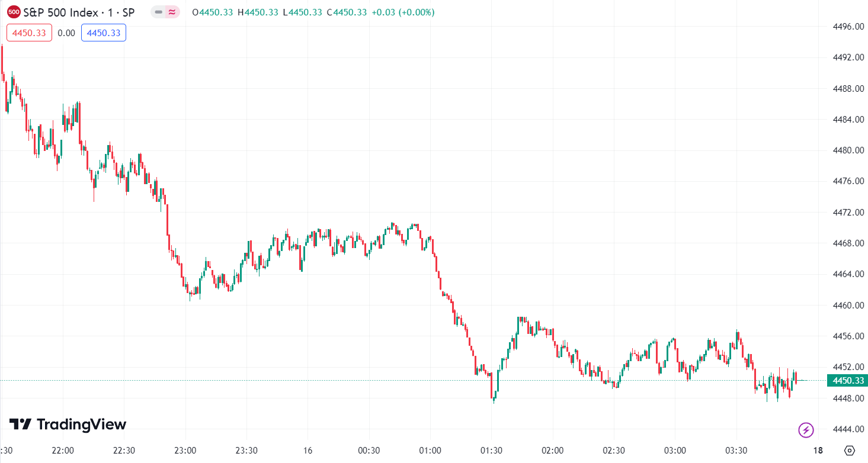Click the 0.00 spread value
The image size is (868, 463).
66,33
